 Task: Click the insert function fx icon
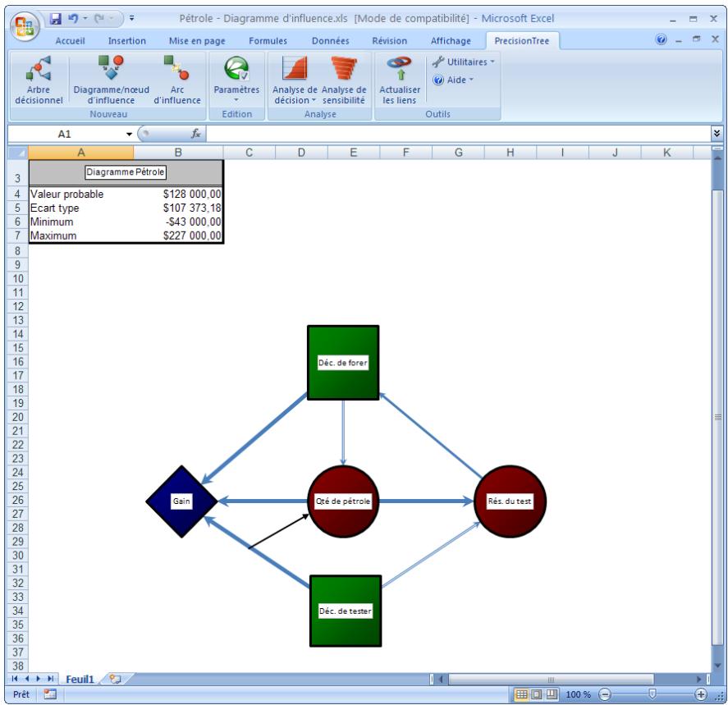[196, 133]
